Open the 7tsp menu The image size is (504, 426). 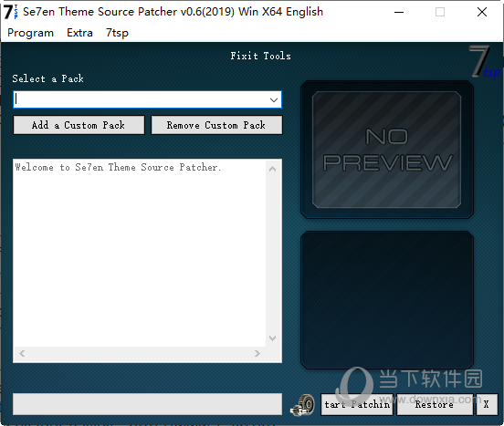[x=117, y=33]
